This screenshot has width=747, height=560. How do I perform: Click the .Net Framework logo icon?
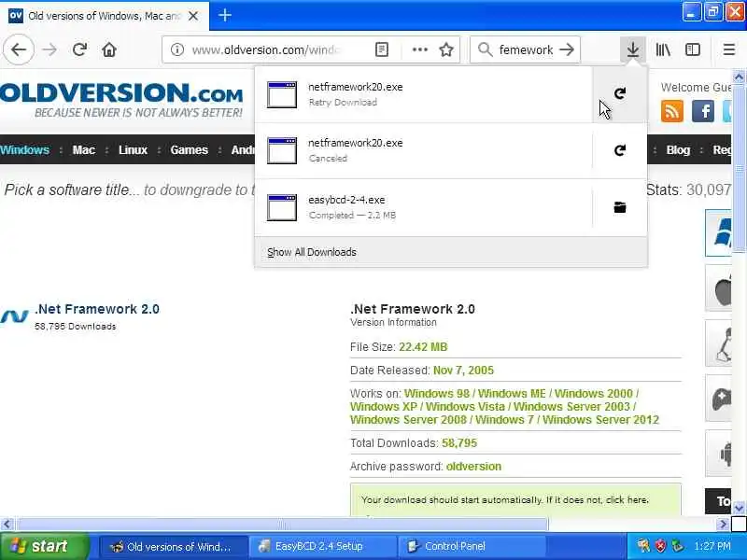[14, 316]
